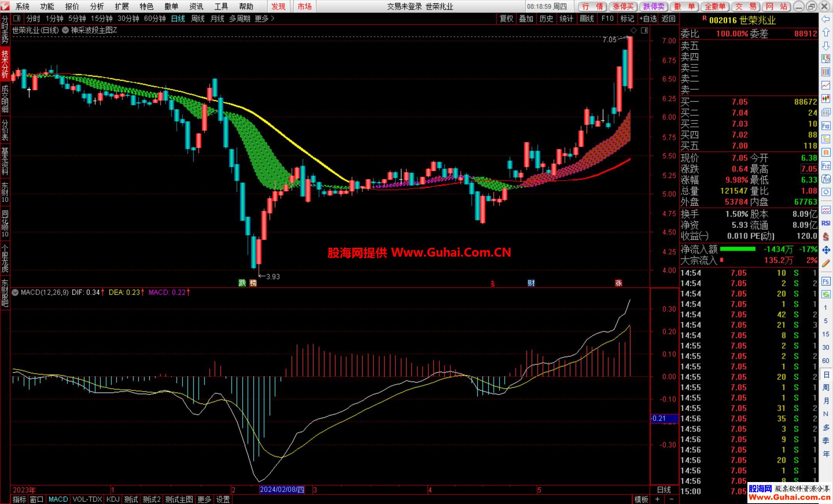The height and width of the screenshot is (504, 833).
Task: Click the layout icon left of 分时
Action: (17, 18)
